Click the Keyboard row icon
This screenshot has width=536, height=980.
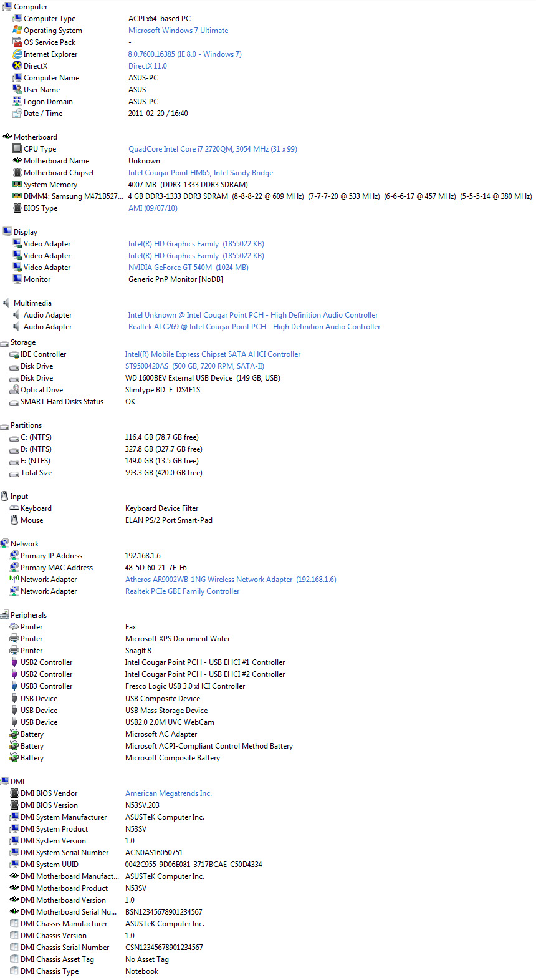(x=14, y=508)
